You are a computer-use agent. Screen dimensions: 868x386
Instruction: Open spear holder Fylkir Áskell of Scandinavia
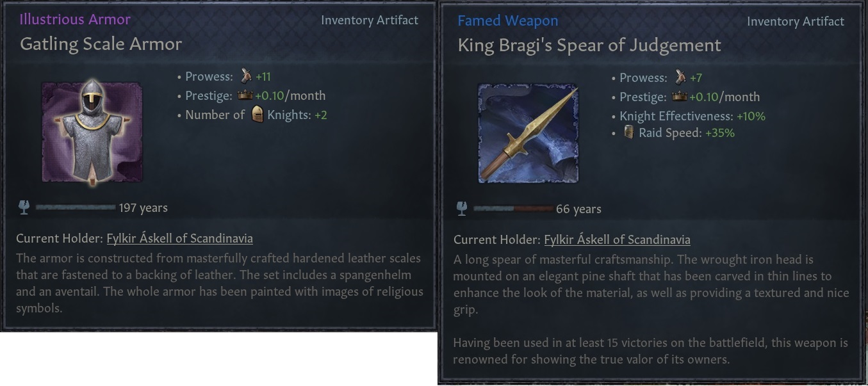click(x=617, y=240)
